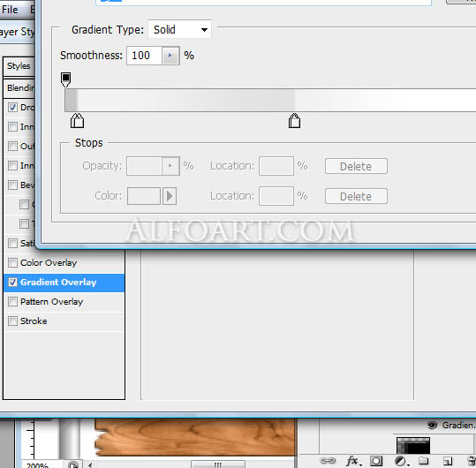The width and height of the screenshot is (476, 468).
Task: Select Styles in Layer Style list
Action: coord(19,66)
